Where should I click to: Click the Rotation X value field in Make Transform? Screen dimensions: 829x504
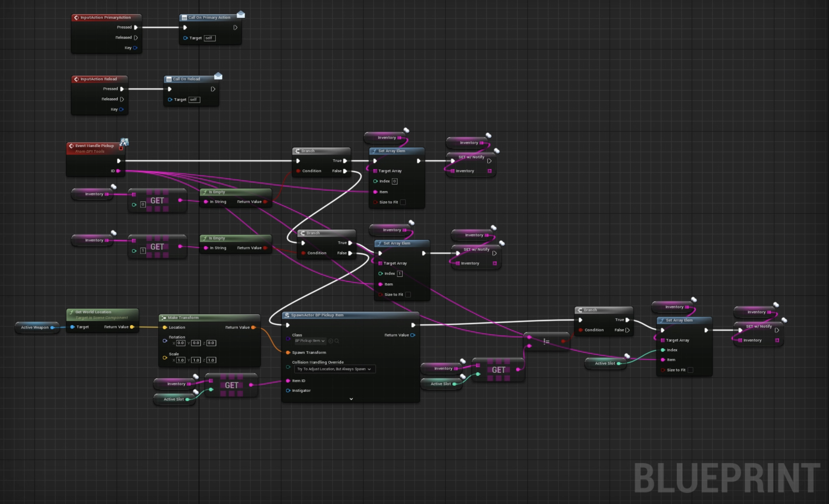(x=181, y=343)
